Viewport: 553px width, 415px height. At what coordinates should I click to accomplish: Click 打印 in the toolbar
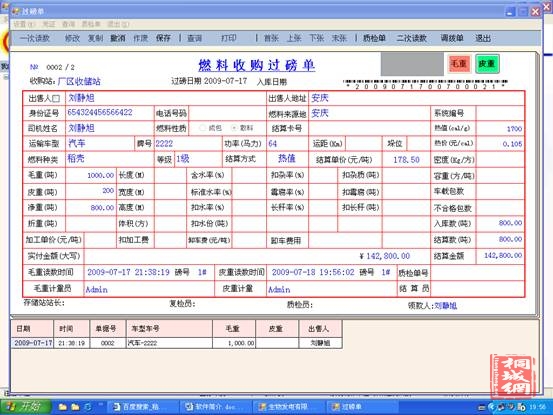tap(229, 38)
